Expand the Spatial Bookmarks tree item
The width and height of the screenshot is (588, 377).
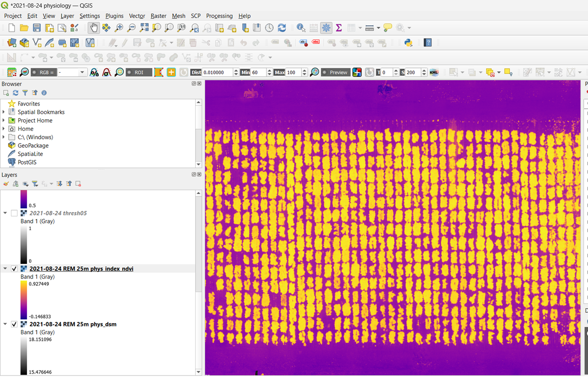click(4, 112)
